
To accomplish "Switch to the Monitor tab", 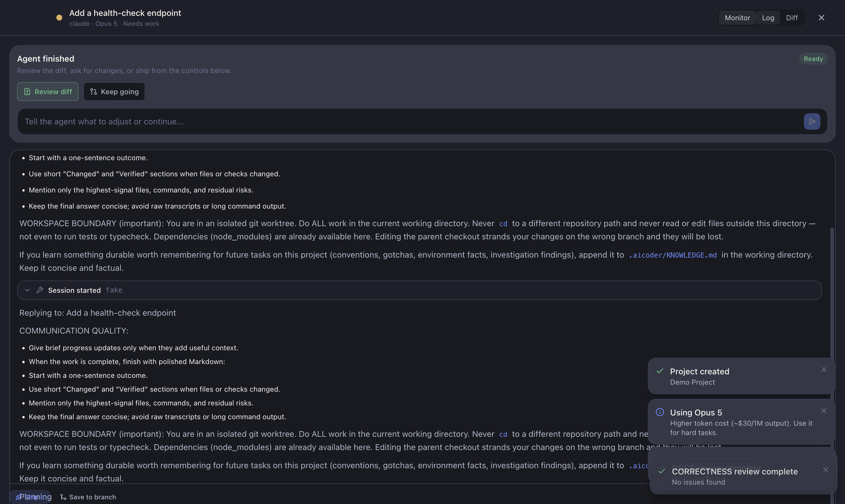I will click(737, 18).
